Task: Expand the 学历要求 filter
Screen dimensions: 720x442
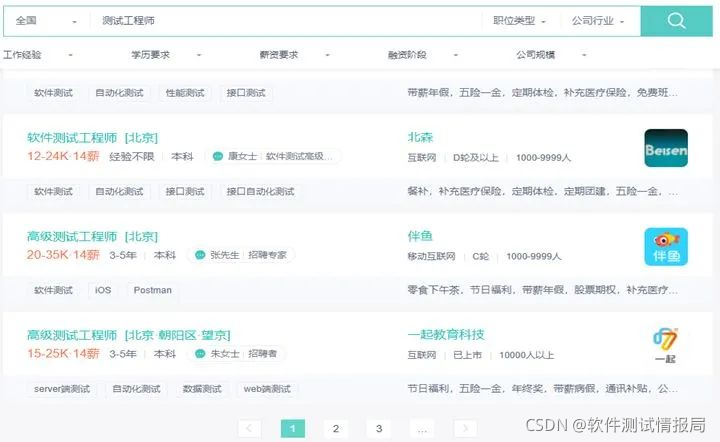Action: tap(166, 55)
